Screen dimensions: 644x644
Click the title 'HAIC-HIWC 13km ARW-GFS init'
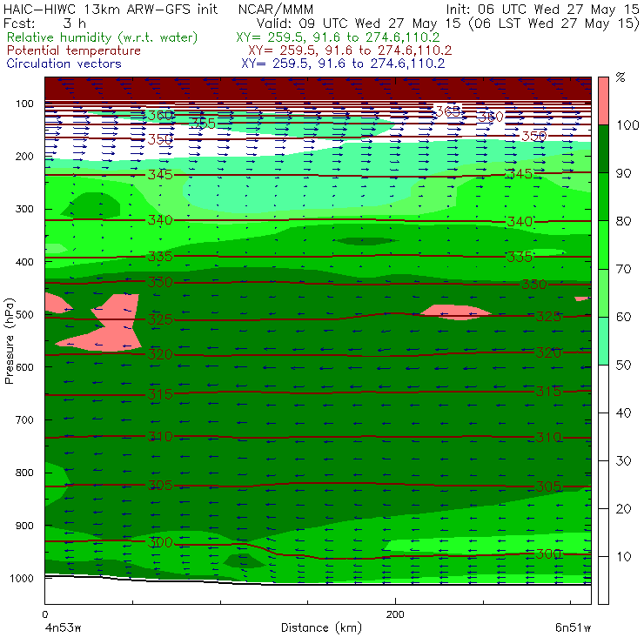point(111,9)
